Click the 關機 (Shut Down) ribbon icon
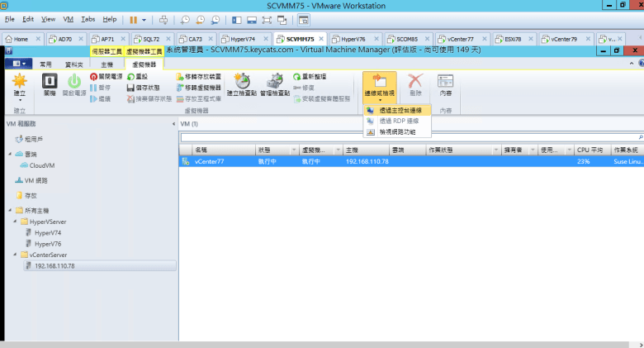 49,84
